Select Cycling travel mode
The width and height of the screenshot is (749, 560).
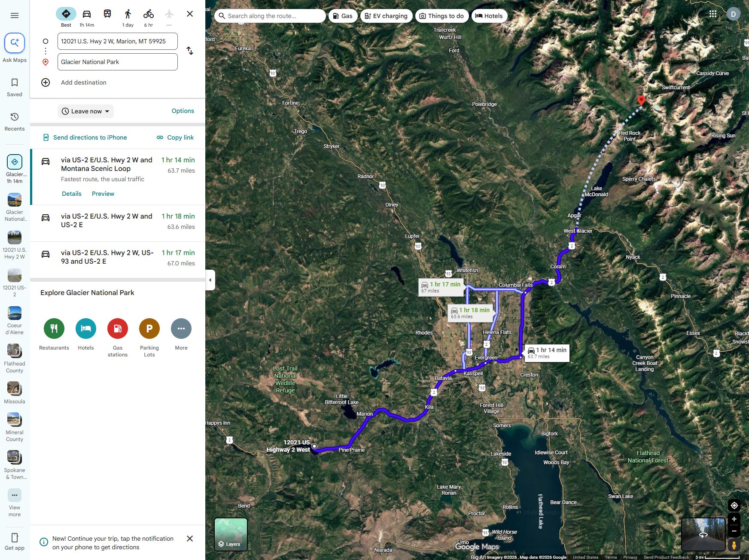(149, 17)
